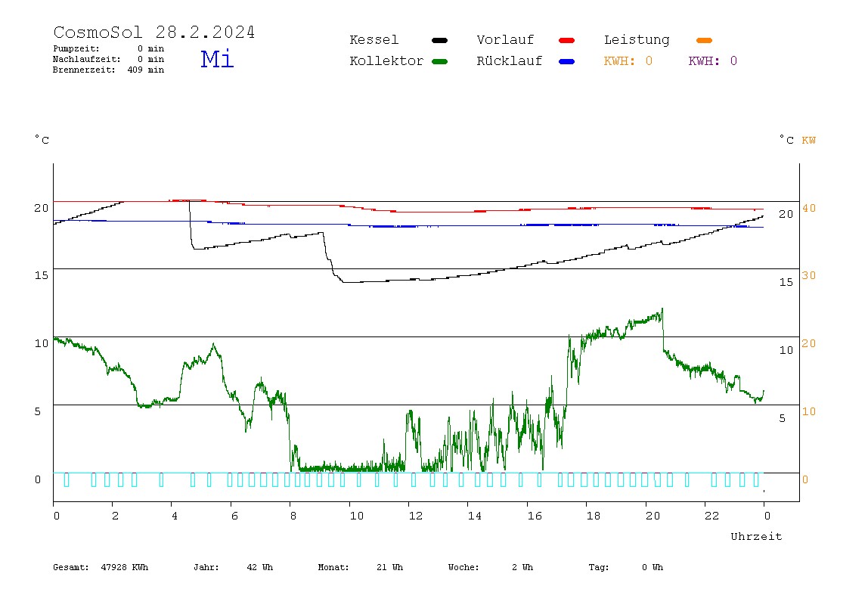The height and width of the screenshot is (614, 868).
Task: Click the "16" hour label on the time axis
Action: [x=535, y=516]
